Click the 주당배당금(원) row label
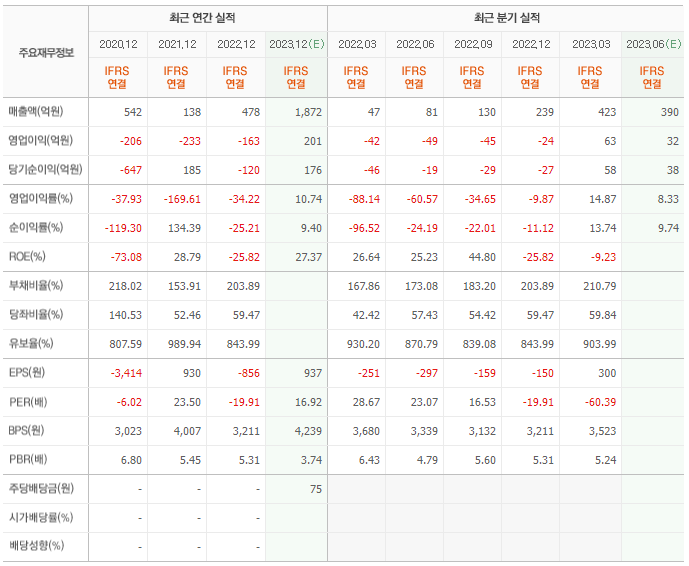Viewport: 689px width, 566px height. (42, 489)
